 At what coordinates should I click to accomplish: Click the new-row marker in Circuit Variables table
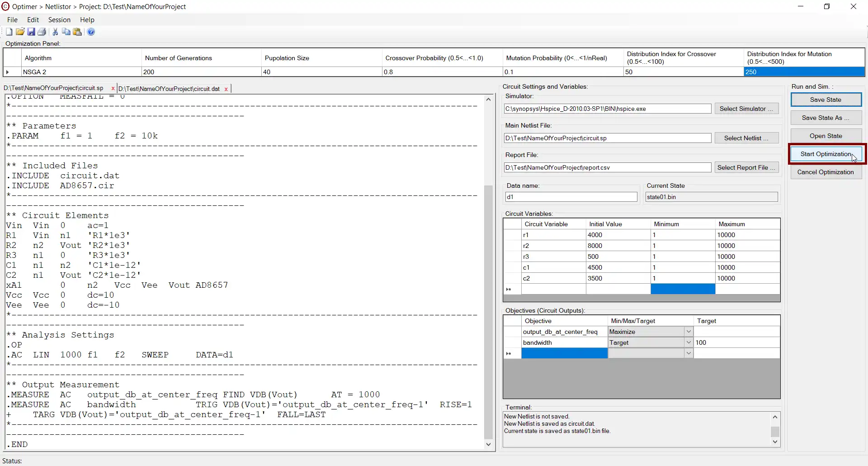512,289
